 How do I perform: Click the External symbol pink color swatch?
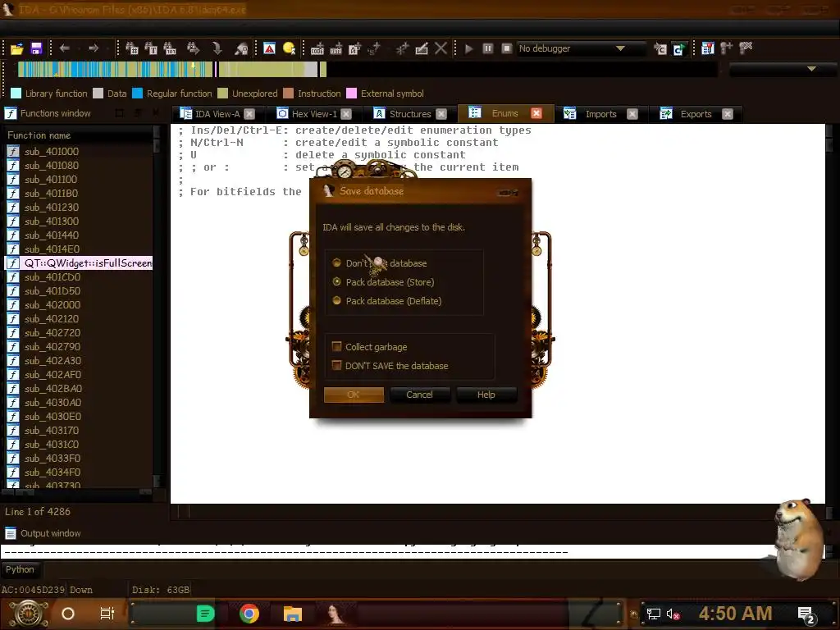[351, 94]
